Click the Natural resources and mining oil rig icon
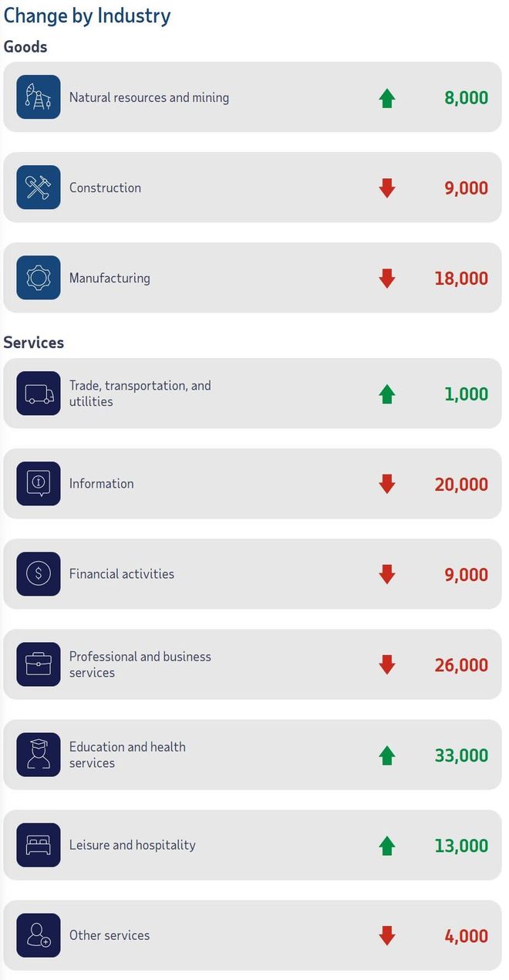The height and width of the screenshot is (980, 509). click(x=39, y=97)
